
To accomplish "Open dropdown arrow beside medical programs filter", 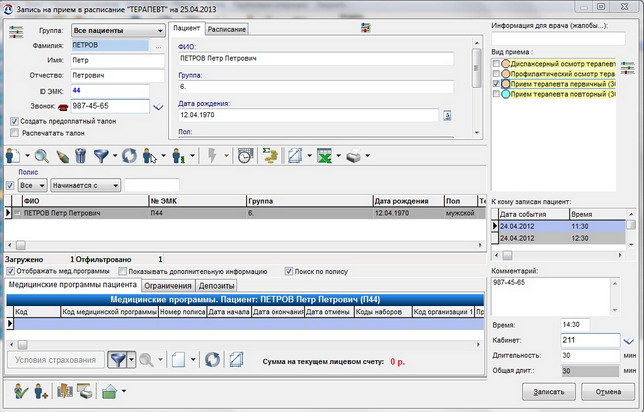I will tap(131, 360).
